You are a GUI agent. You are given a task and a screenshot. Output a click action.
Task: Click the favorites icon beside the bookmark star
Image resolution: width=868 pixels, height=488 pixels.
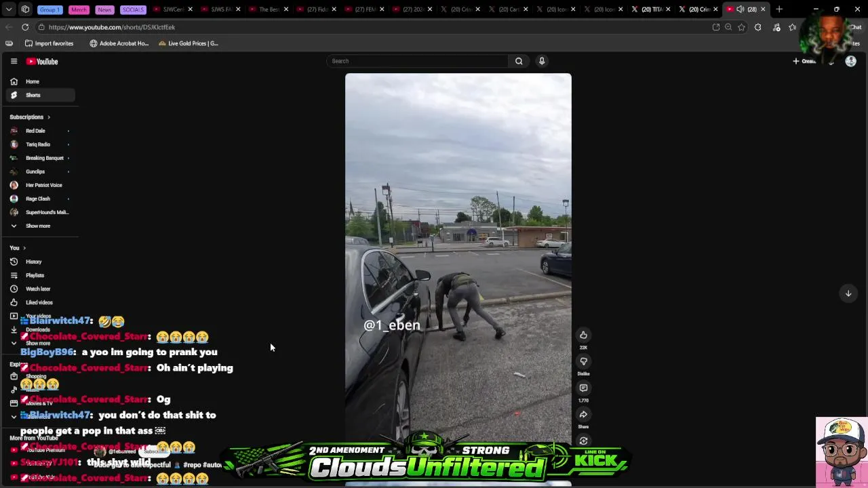pyautogui.click(x=793, y=27)
